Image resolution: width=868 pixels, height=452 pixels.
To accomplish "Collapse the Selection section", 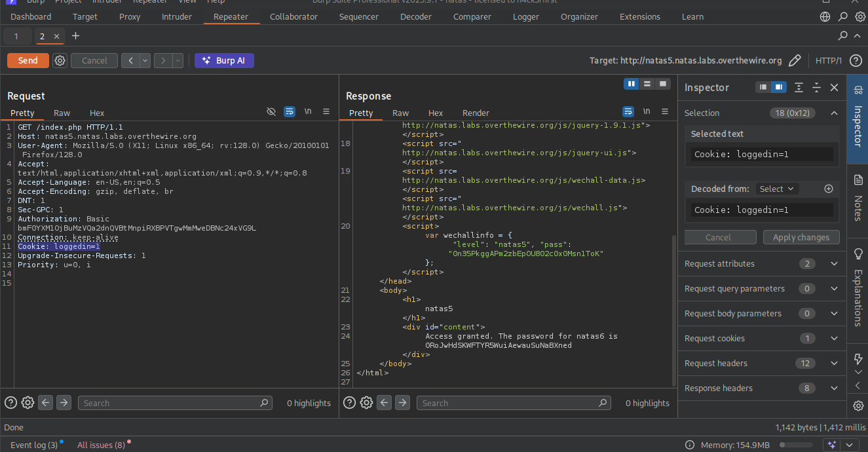I will (x=834, y=113).
